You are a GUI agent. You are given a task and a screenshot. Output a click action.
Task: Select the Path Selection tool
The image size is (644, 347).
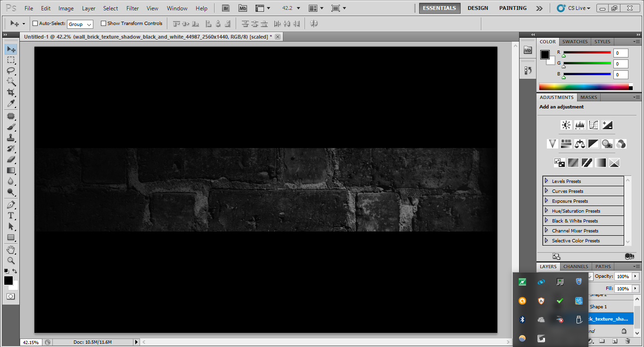click(x=11, y=226)
